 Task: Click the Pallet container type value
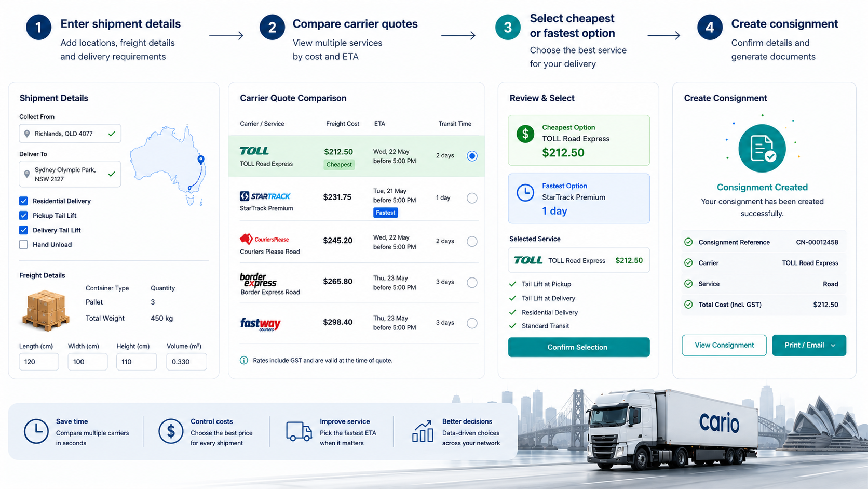click(x=94, y=302)
